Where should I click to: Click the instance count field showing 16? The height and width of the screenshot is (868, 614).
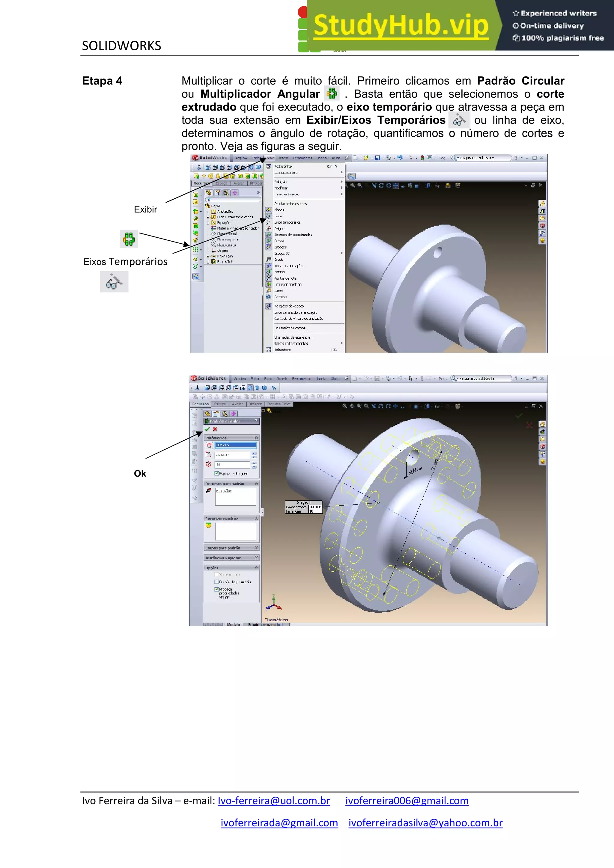(x=232, y=464)
